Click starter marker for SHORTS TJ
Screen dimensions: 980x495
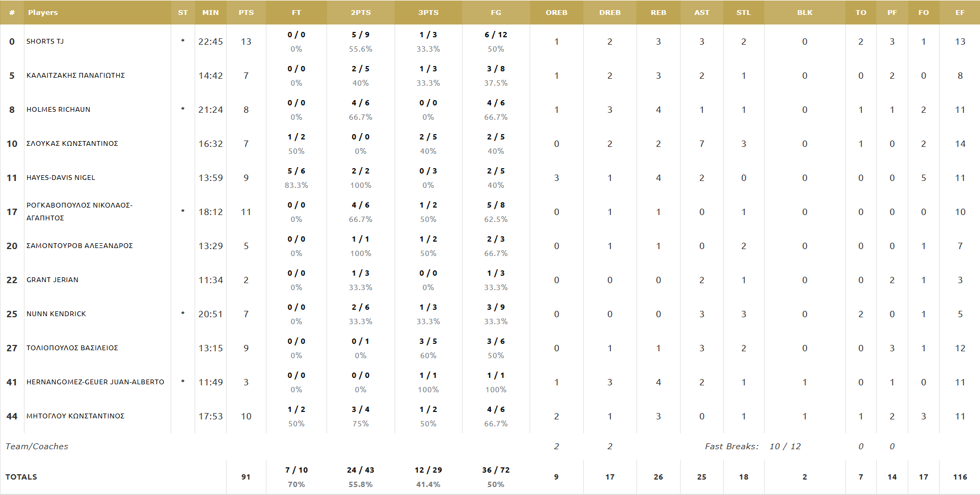tap(183, 40)
